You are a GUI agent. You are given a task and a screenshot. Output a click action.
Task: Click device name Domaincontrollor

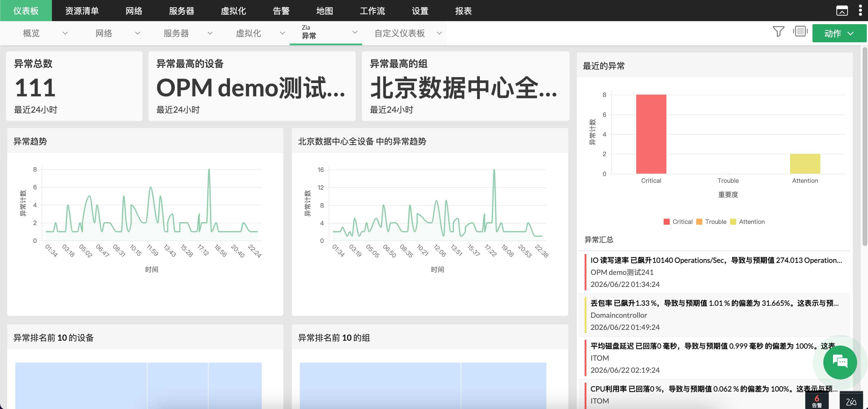pyautogui.click(x=619, y=315)
